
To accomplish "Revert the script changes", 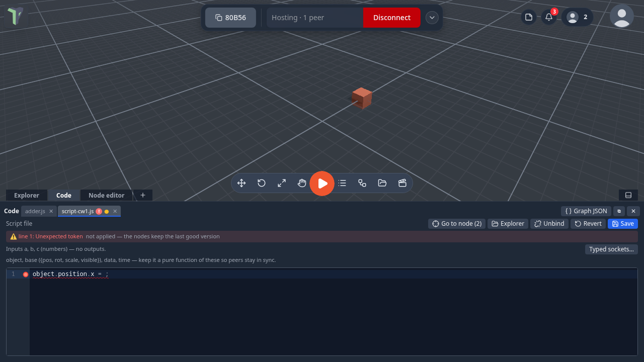I will pos(588,224).
